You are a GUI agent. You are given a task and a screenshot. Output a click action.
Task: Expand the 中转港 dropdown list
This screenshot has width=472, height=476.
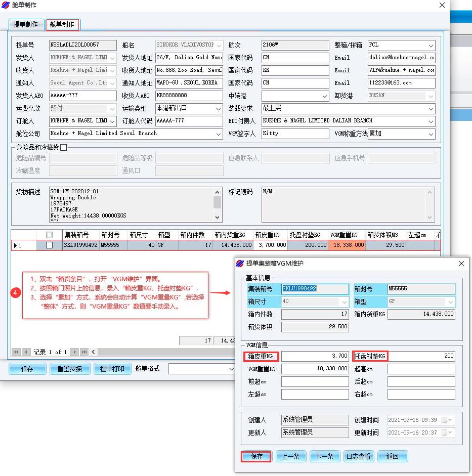324,96
